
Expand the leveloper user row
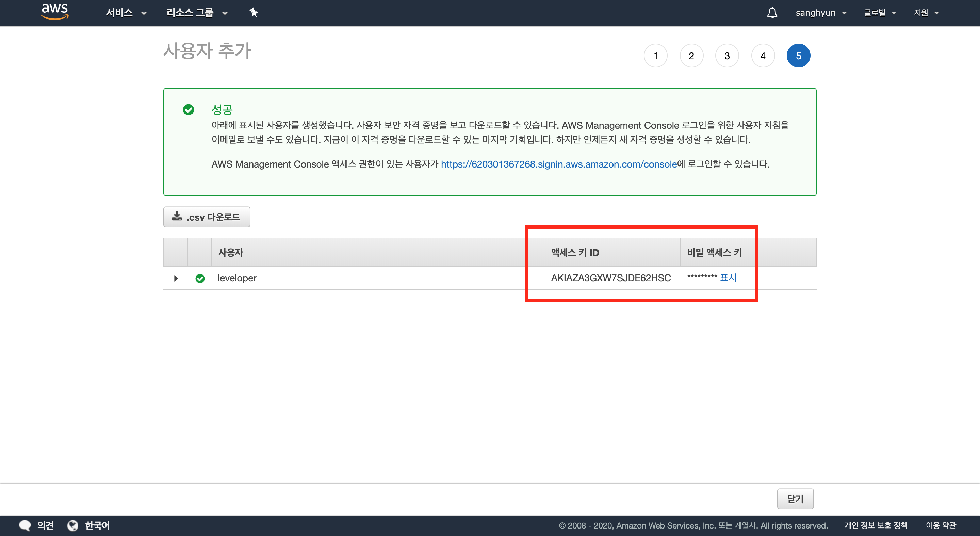(176, 278)
